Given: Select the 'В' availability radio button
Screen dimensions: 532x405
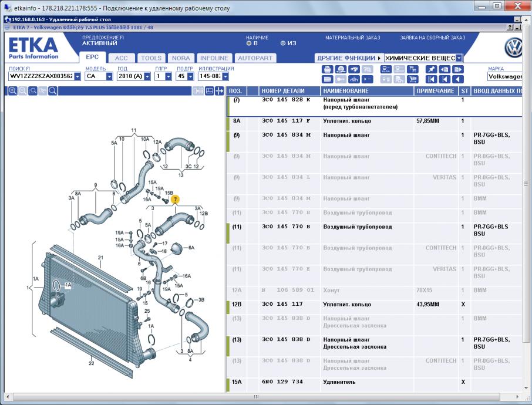Looking at the screenshot, I should point(249,43).
